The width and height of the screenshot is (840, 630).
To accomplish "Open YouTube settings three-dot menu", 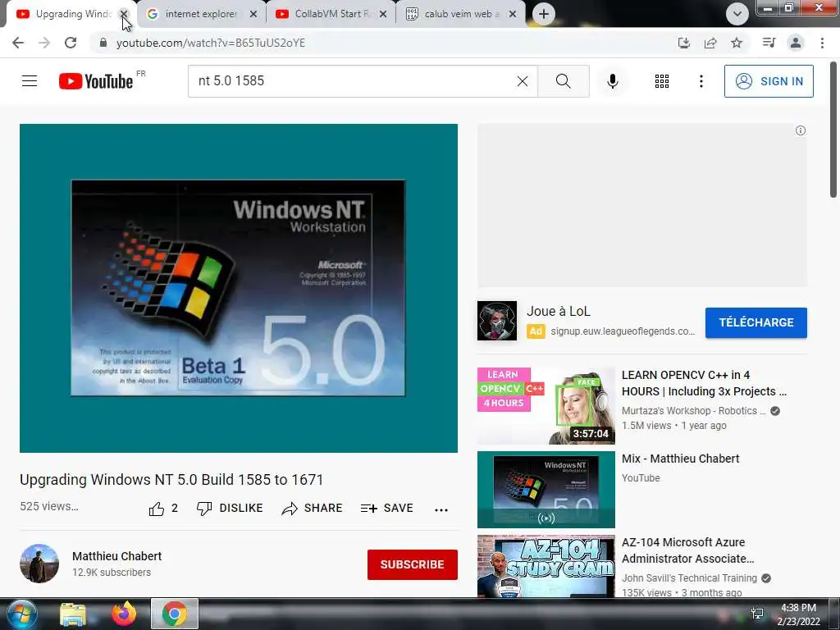I will tap(701, 81).
